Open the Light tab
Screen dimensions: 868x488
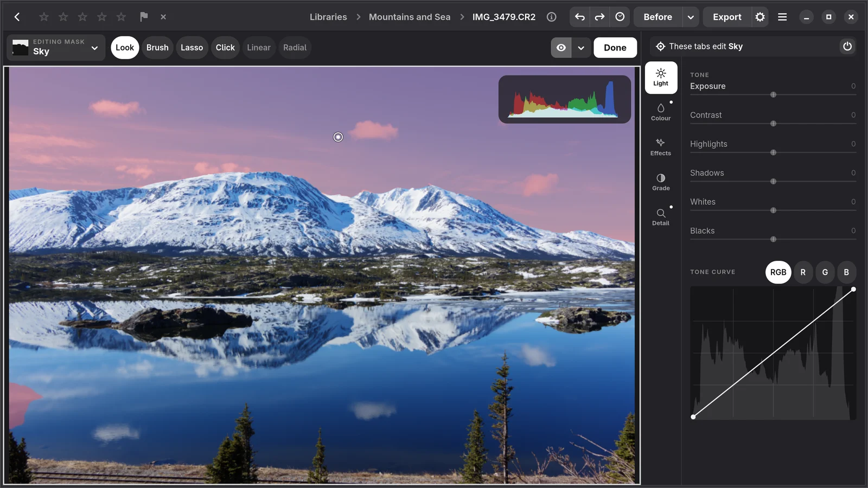[661, 78]
